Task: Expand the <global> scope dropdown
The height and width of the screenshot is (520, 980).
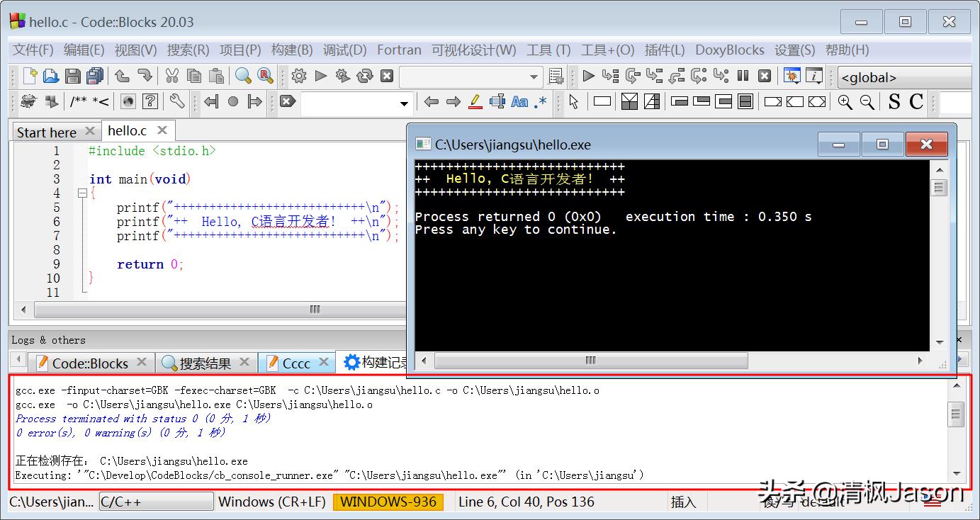Action: 903,77
